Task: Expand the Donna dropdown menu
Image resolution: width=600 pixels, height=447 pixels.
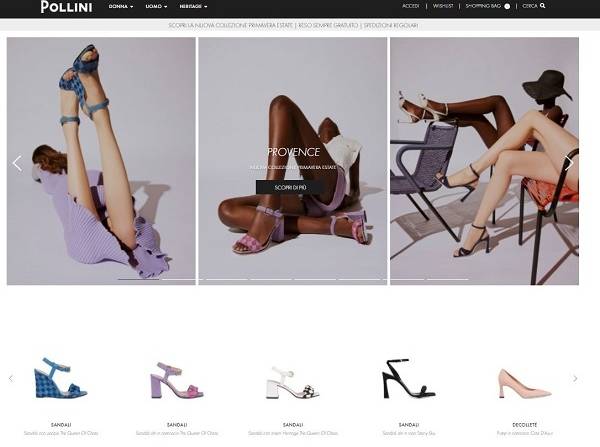Action: [120, 6]
